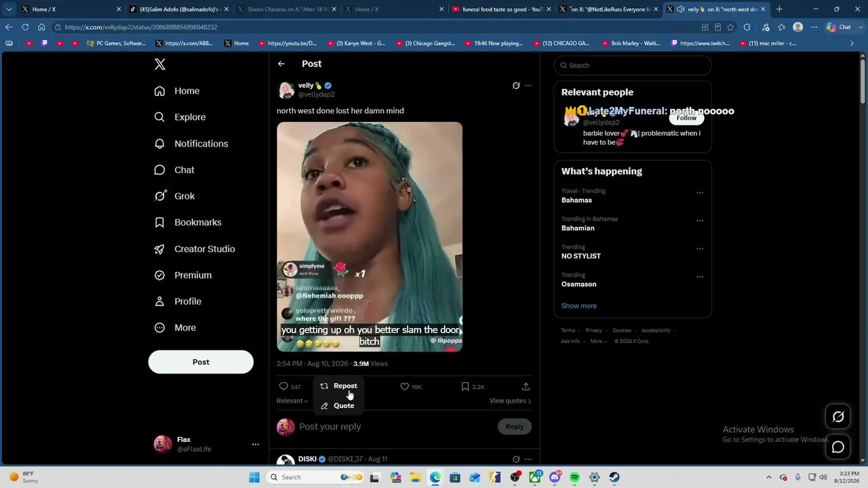Open the Bob Marley bookmark

click(630, 43)
